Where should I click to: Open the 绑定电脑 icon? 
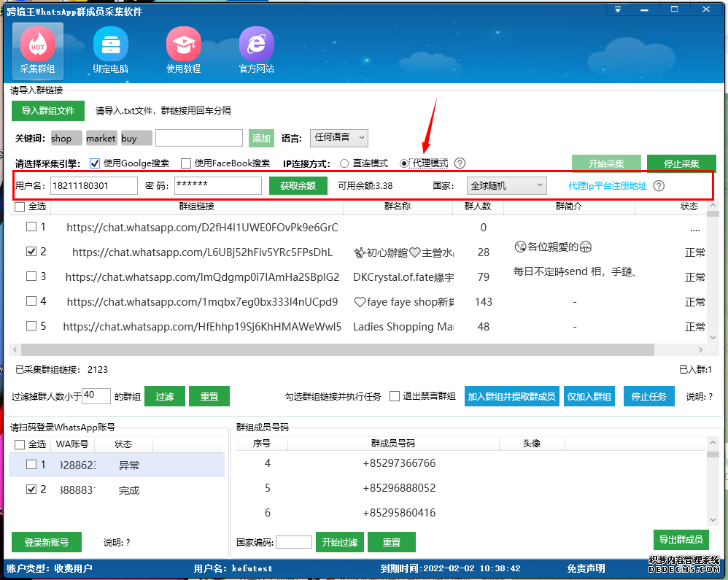coord(110,51)
